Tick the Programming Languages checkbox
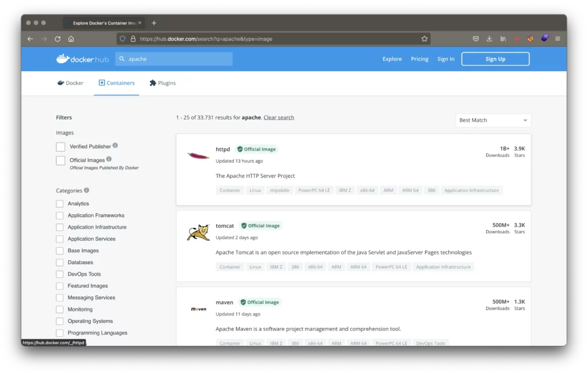This screenshot has width=588, height=374. 60,333
